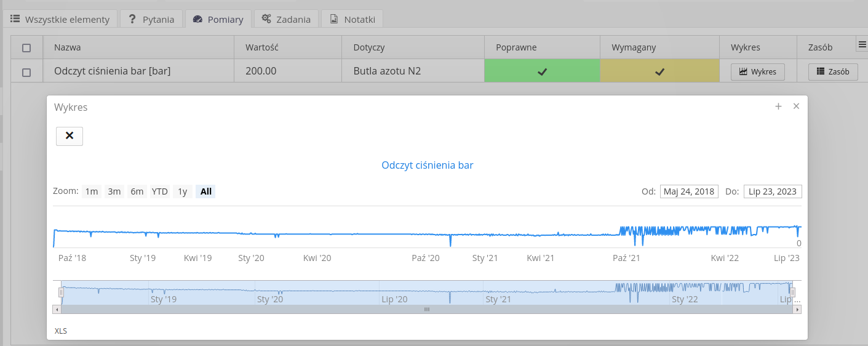The width and height of the screenshot is (868, 346).
Task: Toggle the select-all checkbox in header
Action: pyautogui.click(x=26, y=47)
